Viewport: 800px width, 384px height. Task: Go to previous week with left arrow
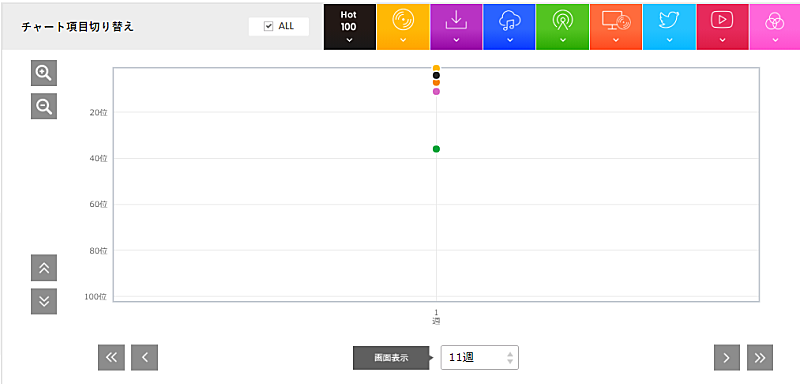pos(144,357)
